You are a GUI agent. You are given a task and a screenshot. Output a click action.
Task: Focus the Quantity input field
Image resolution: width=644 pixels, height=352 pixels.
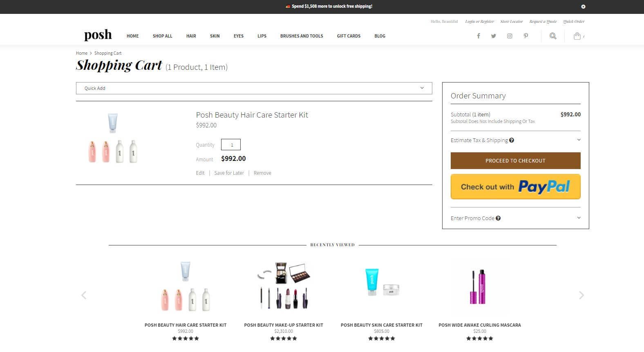(x=231, y=145)
